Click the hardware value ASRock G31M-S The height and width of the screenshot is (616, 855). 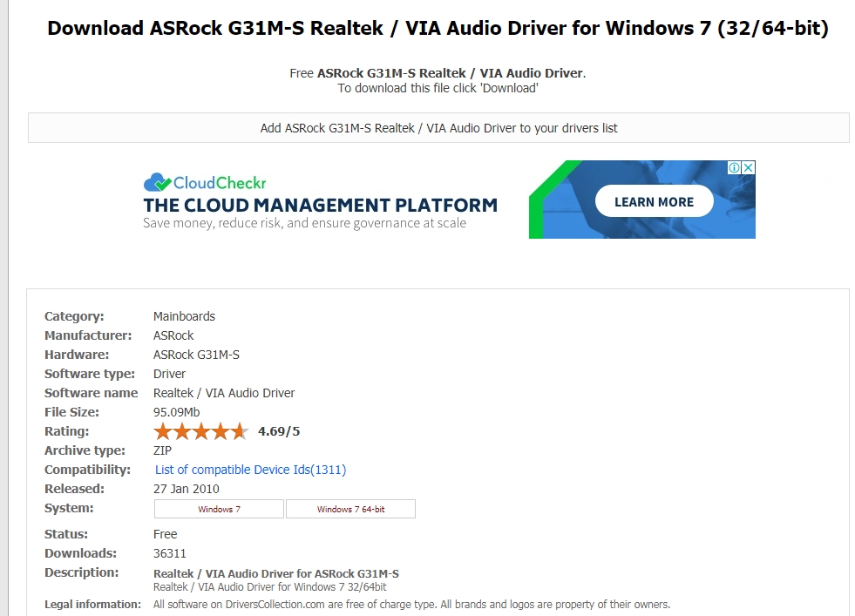196,355
